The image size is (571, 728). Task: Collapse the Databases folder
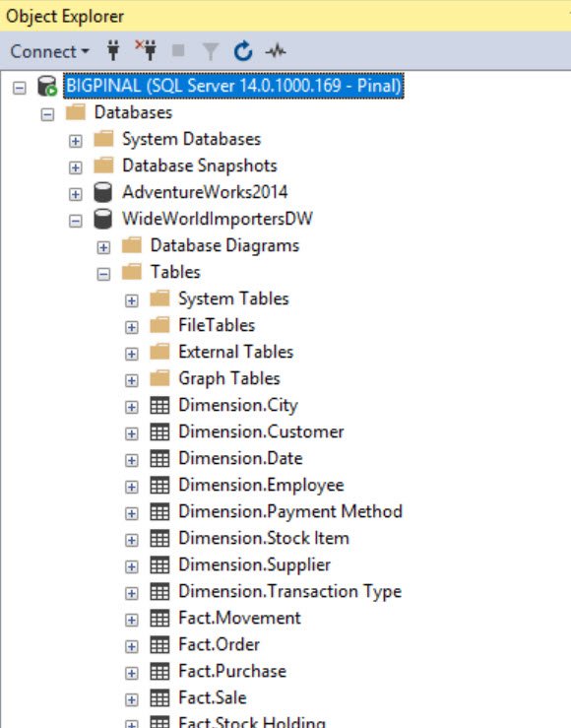(x=47, y=114)
